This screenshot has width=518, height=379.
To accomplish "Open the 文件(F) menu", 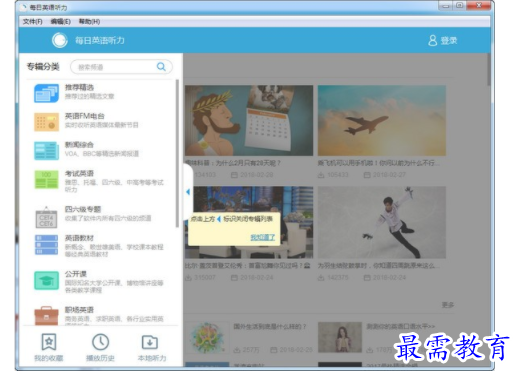I will [33, 22].
